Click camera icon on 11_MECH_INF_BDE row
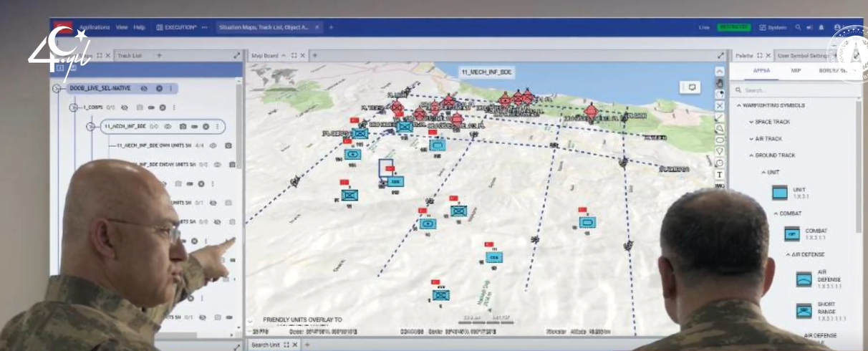 183,126
